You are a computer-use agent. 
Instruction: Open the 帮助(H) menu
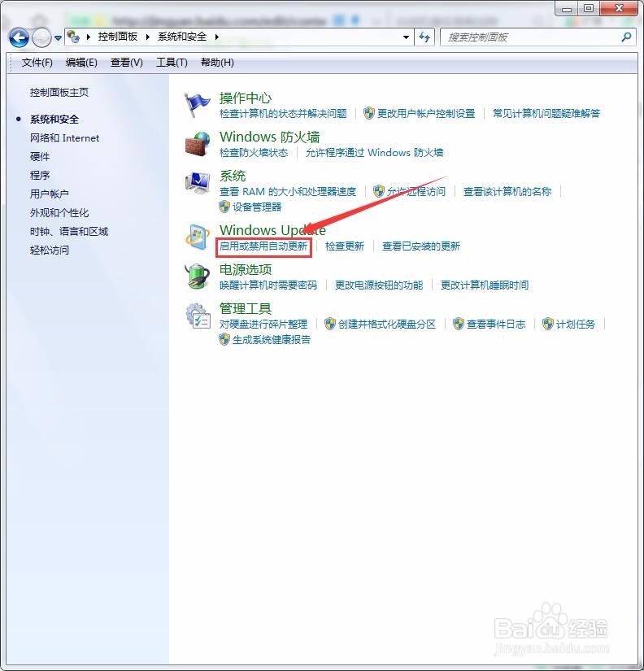coord(217,63)
